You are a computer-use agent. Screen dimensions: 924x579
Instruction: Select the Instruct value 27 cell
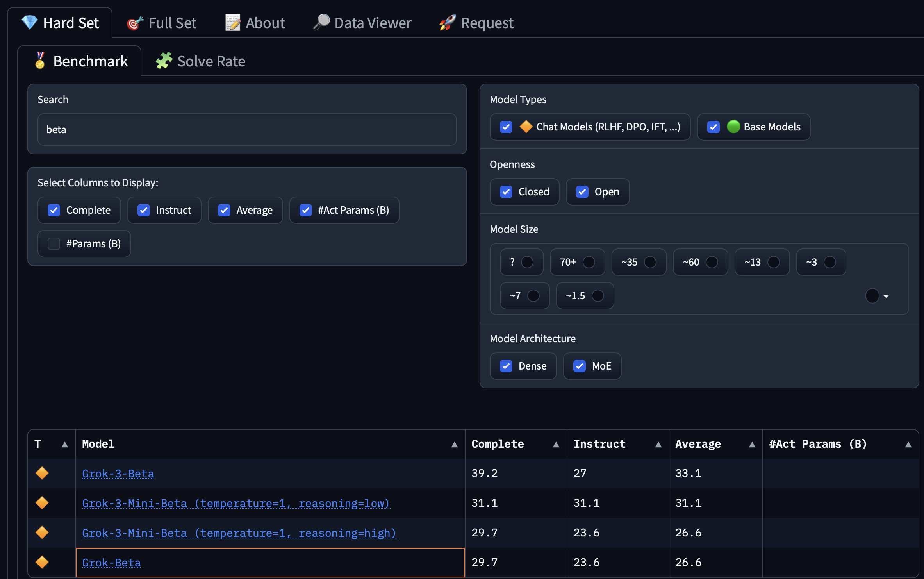(x=618, y=474)
